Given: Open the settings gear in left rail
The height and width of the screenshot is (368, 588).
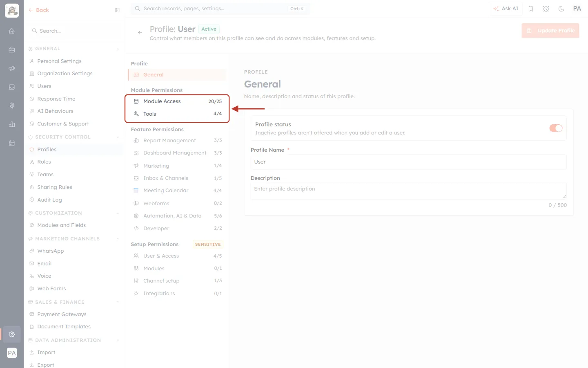Looking at the screenshot, I should click(x=12, y=334).
